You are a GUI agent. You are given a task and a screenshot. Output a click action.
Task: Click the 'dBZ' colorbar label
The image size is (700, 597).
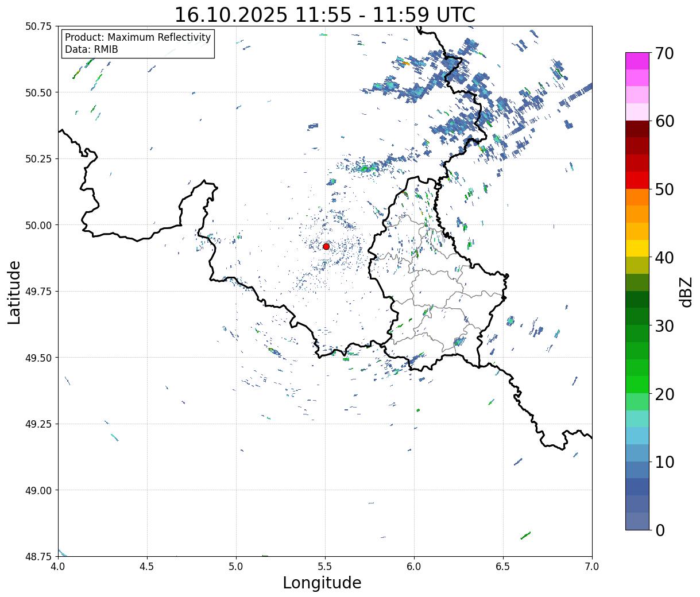click(x=686, y=292)
